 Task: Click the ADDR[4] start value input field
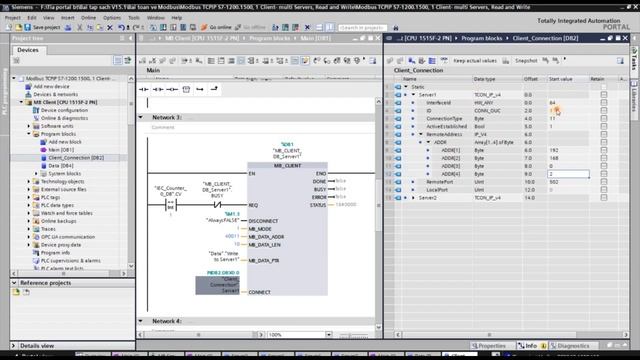pos(568,174)
